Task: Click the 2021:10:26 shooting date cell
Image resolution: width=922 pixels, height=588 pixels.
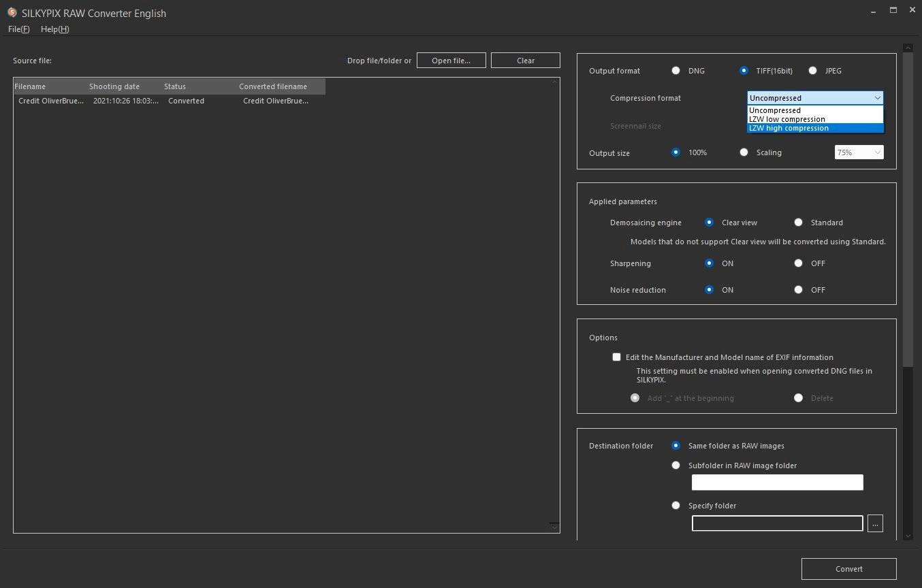Action: point(126,101)
